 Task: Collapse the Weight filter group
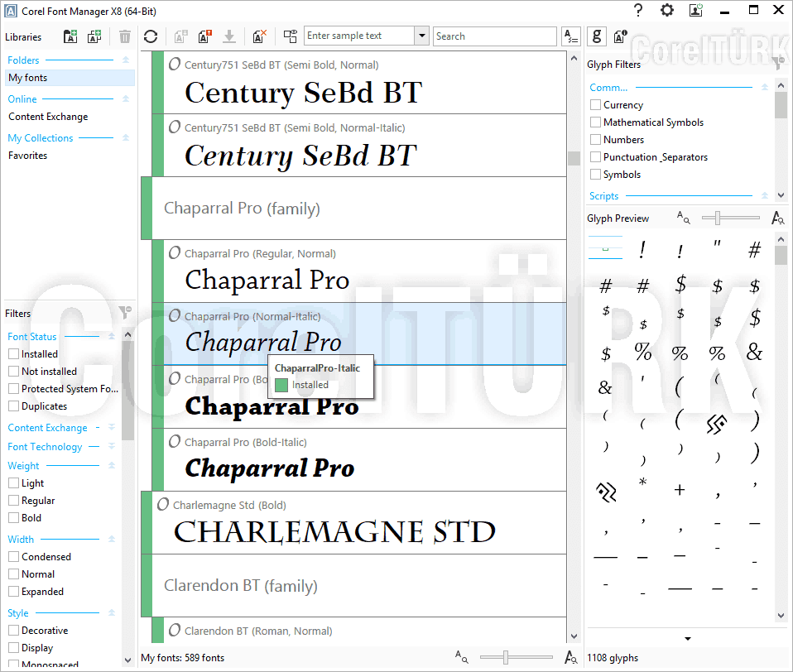pos(112,465)
